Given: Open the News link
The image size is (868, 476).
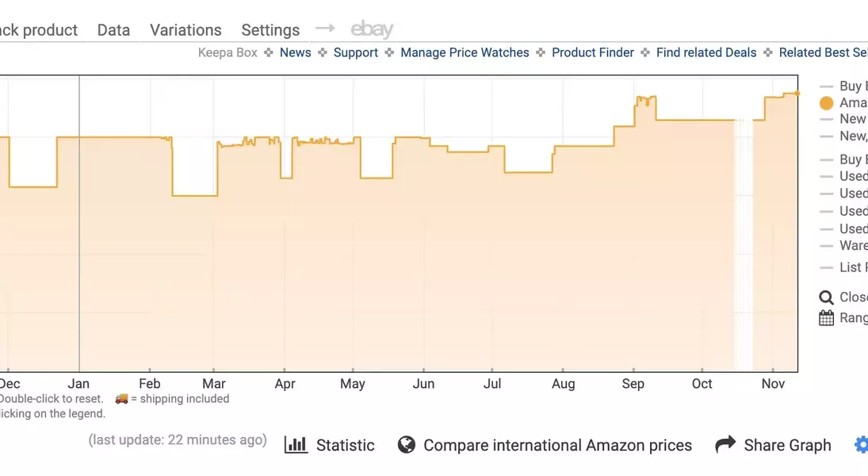Looking at the screenshot, I should coord(295,52).
